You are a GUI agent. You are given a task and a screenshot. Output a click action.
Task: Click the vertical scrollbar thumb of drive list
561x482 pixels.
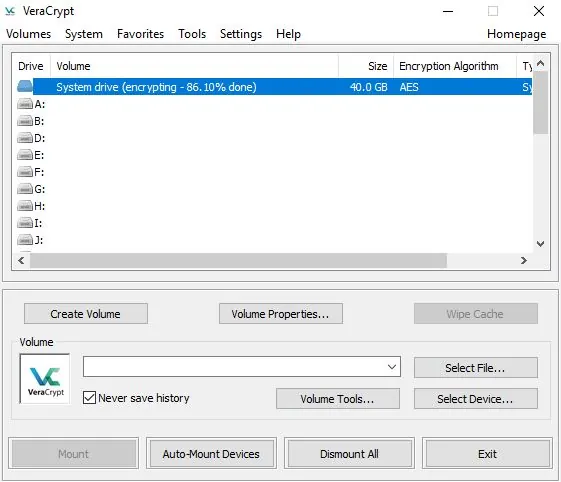[x=540, y=103]
